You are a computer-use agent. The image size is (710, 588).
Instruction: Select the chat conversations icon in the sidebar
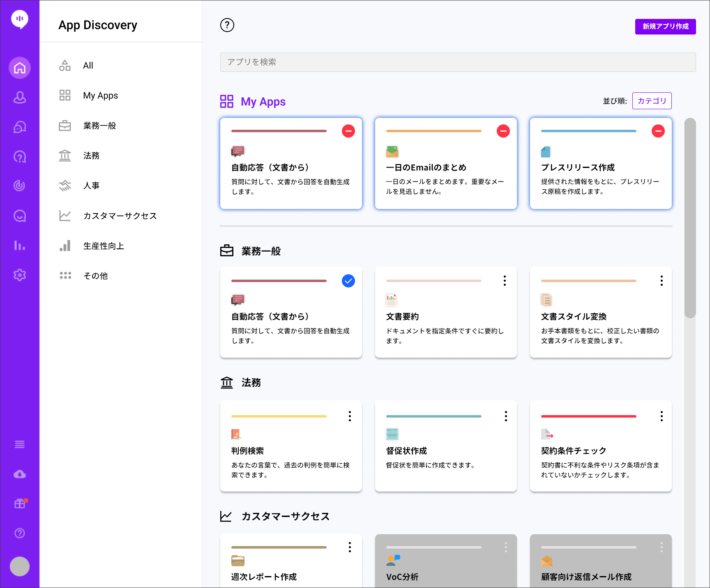(x=19, y=126)
